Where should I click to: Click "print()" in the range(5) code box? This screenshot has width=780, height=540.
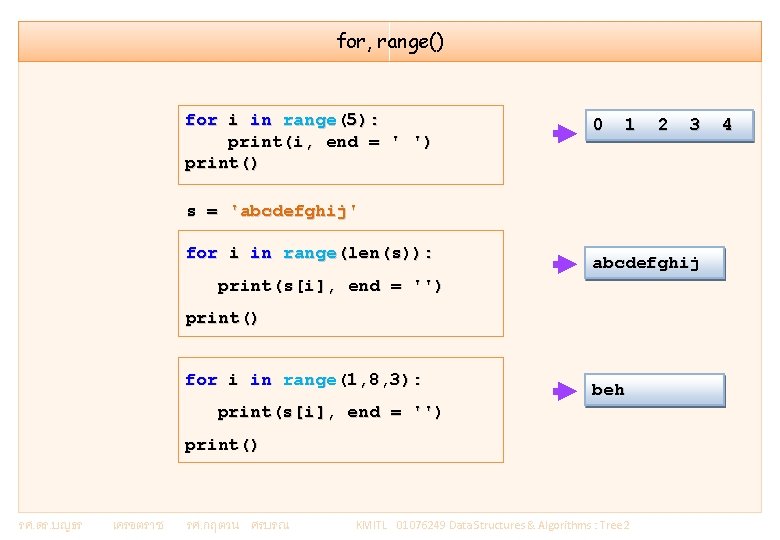(221, 164)
